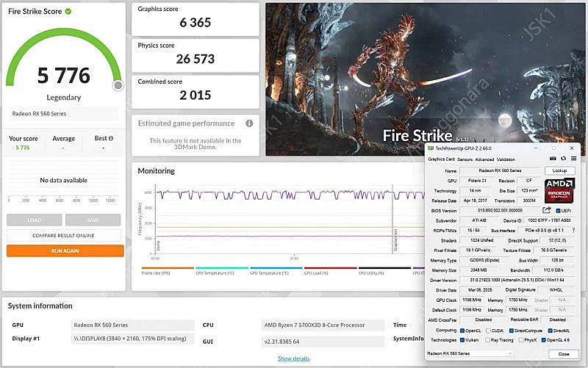Screen dimensions: 588x368
Task: Click GPU-Z refresh icon
Action: coord(563,159)
